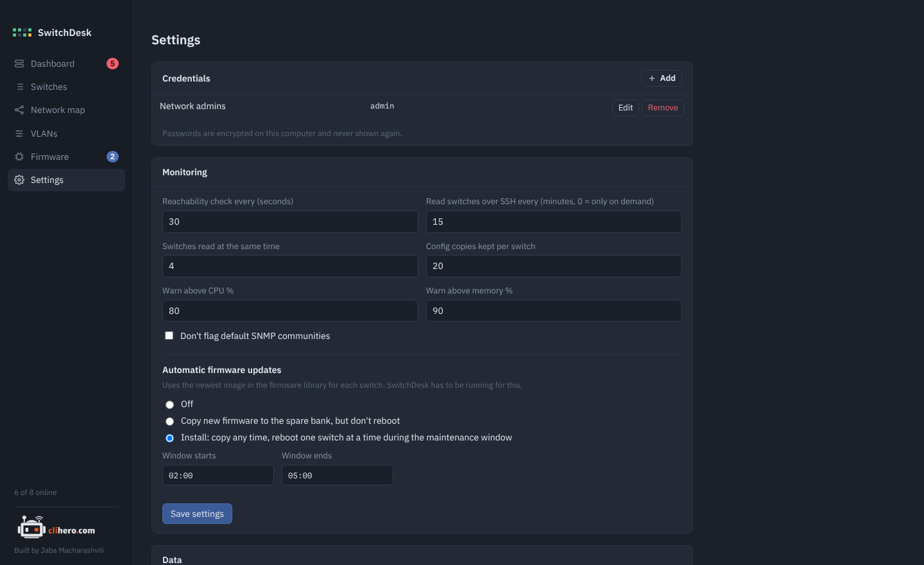The height and width of the screenshot is (565, 924).
Task: Click the red Dashboard notification badge
Action: 112,64
